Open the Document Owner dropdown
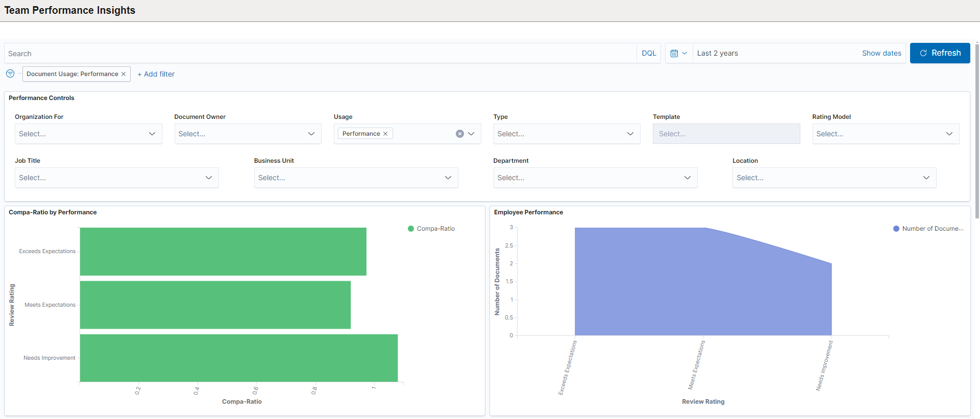 click(248, 134)
